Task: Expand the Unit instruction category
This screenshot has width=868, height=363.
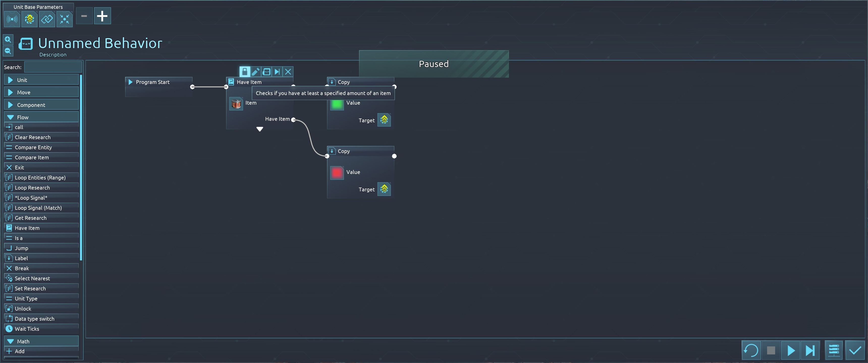Action: 41,80
